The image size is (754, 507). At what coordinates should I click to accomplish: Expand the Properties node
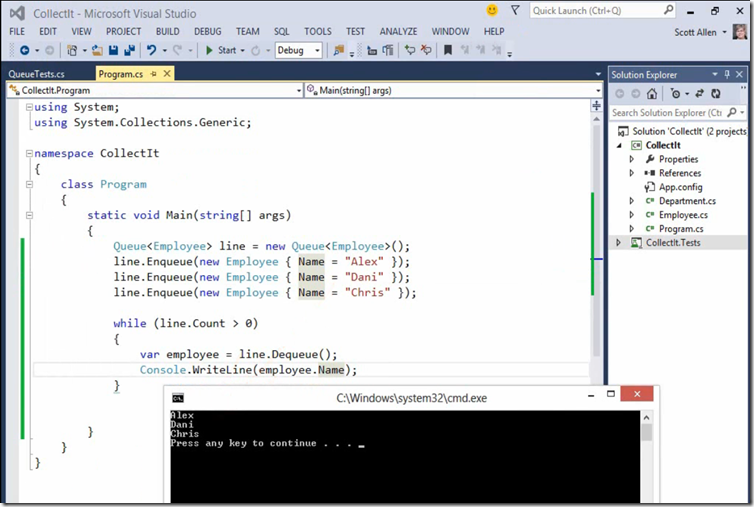pos(632,159)
